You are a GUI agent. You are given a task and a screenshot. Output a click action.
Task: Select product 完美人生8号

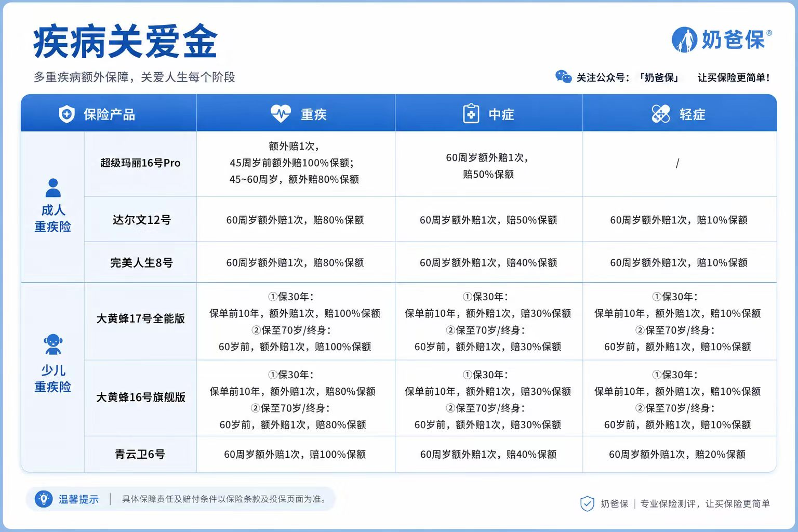tap(141, 262)
